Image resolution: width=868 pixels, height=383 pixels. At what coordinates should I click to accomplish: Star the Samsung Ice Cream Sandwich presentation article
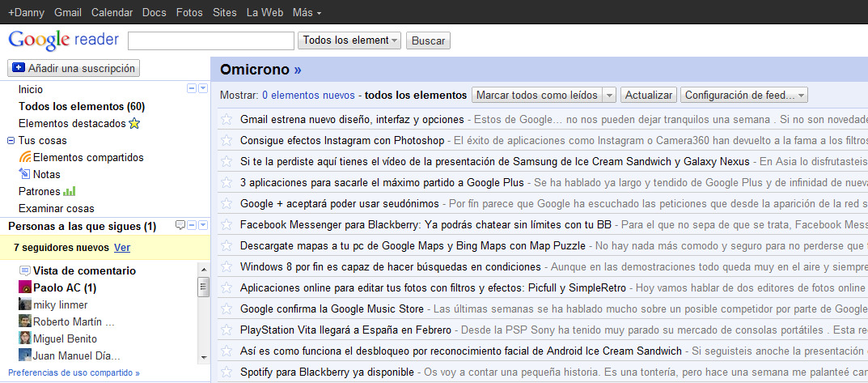tap(226, 161)
